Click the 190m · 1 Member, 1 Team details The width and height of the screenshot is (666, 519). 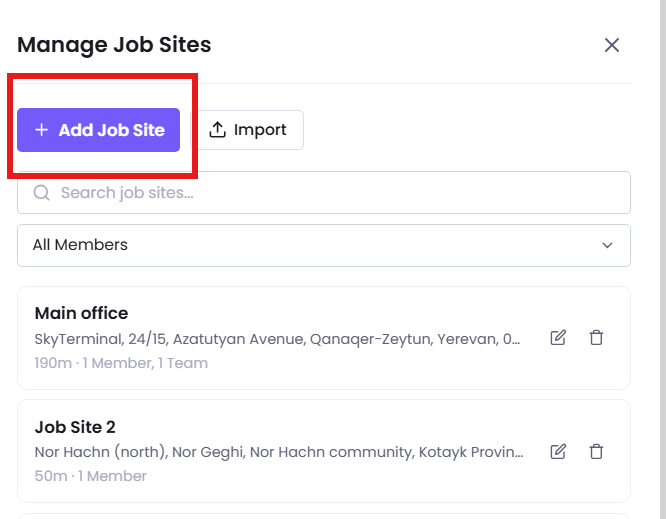tap(121, 363)
